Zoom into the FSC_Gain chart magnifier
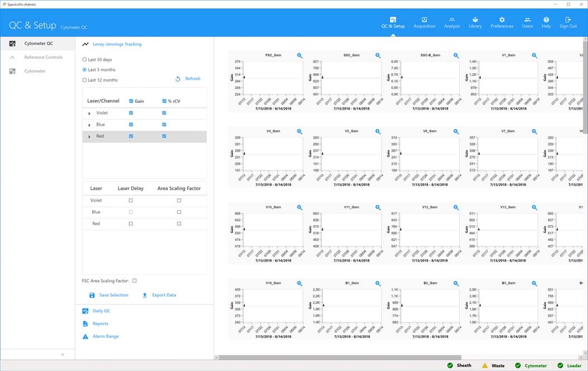This screenshot has width=588, height=371. 300,56
